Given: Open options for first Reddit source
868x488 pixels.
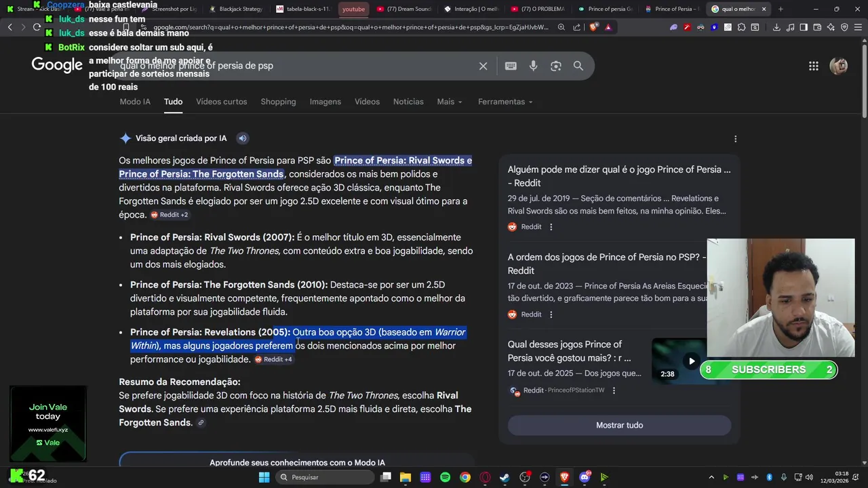Looking at the screenshot, I should (x=551, y=227).
